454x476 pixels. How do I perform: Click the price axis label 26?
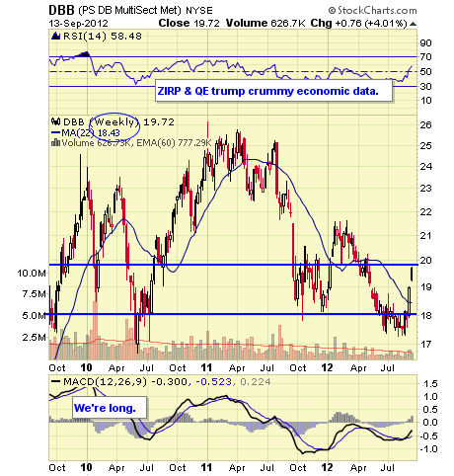[426, 124]
